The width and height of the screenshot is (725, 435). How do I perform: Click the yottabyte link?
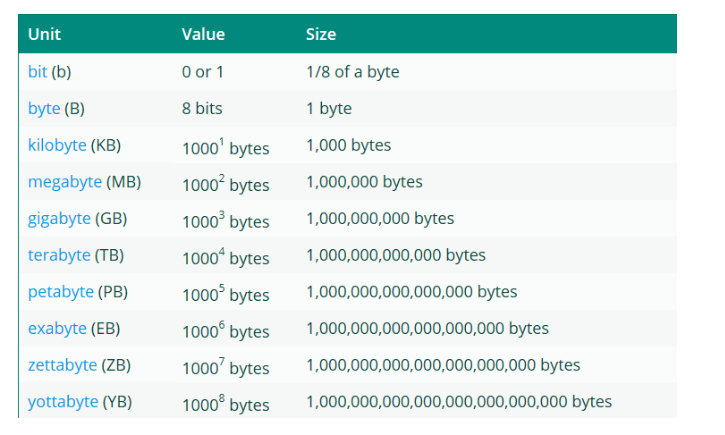point(63,401)
